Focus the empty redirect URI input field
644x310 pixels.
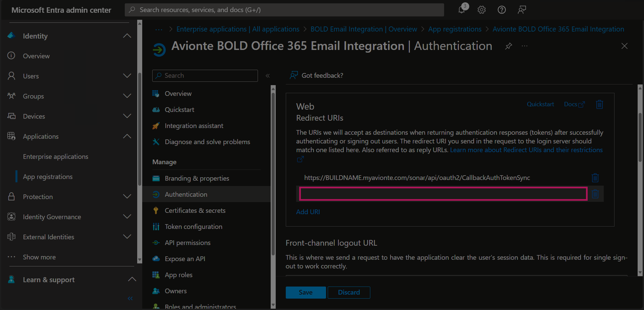(443, 194)
